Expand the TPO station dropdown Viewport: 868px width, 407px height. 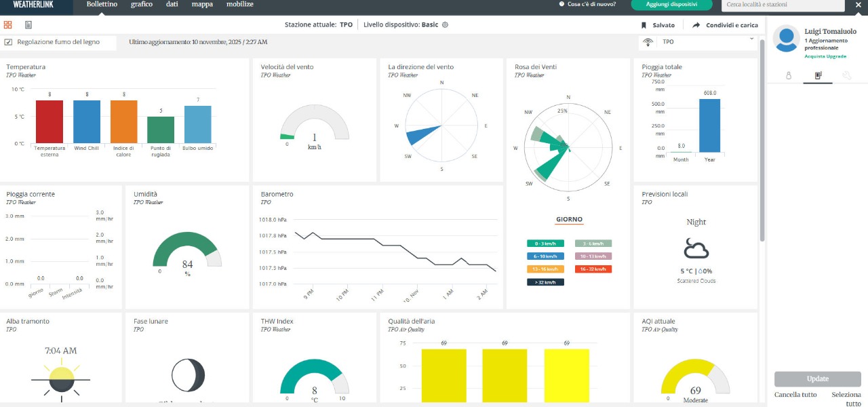tap(751, 40)
